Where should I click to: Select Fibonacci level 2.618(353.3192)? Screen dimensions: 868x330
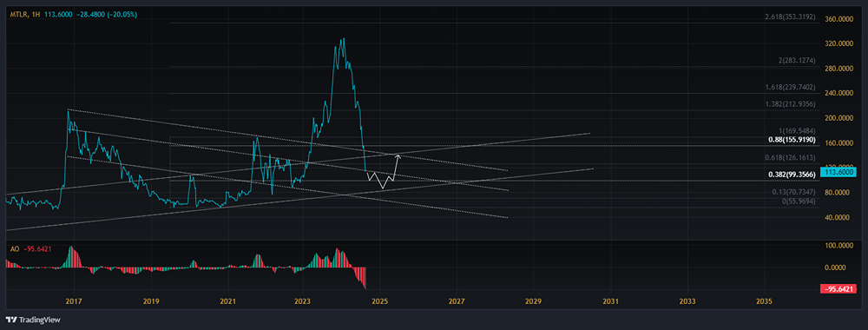(790, 16)
